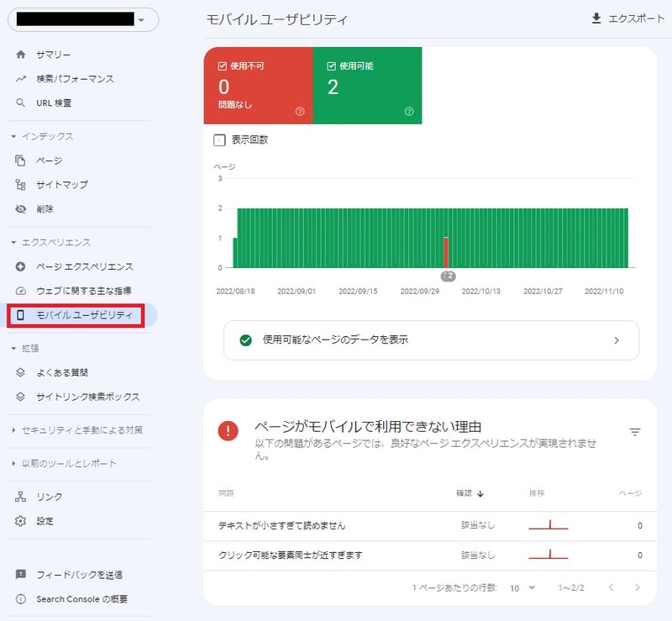672x621 pixels.
Task: Open the chevron on 使用可能なページのデータを表示
Action: [617, 340]
